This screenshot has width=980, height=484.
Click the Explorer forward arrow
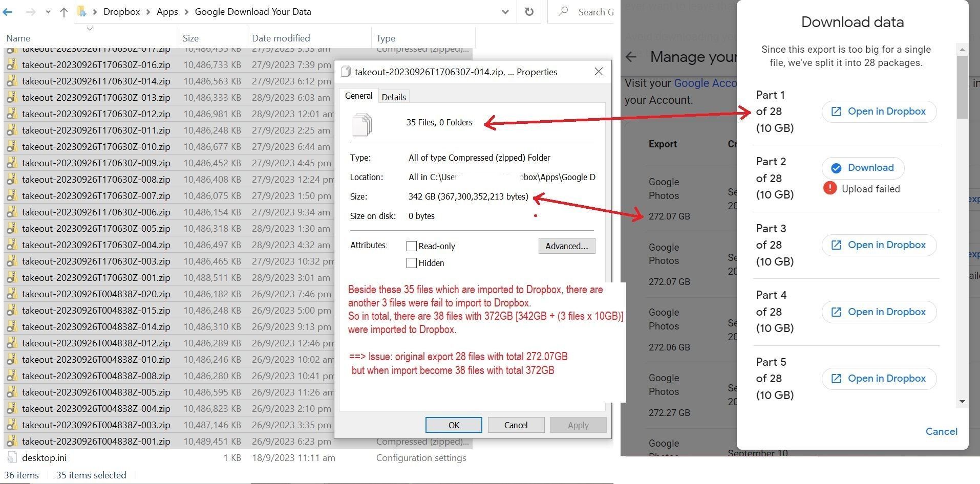tap(31, 12)
